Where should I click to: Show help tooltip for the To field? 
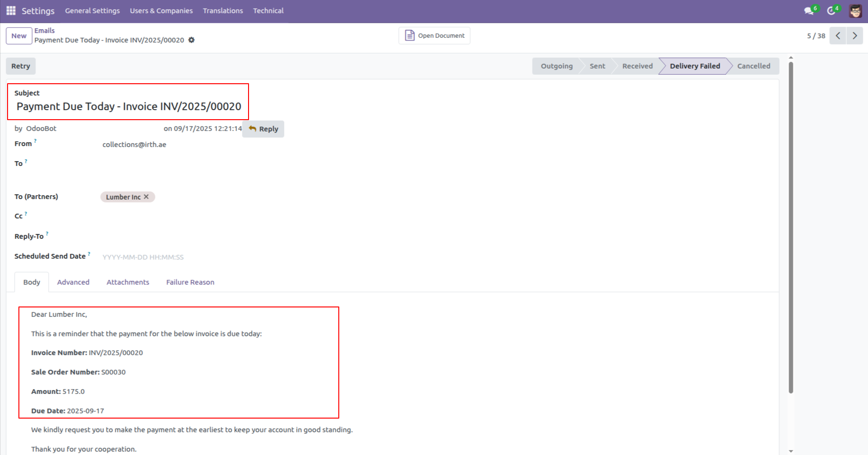(x=26, y=161)
